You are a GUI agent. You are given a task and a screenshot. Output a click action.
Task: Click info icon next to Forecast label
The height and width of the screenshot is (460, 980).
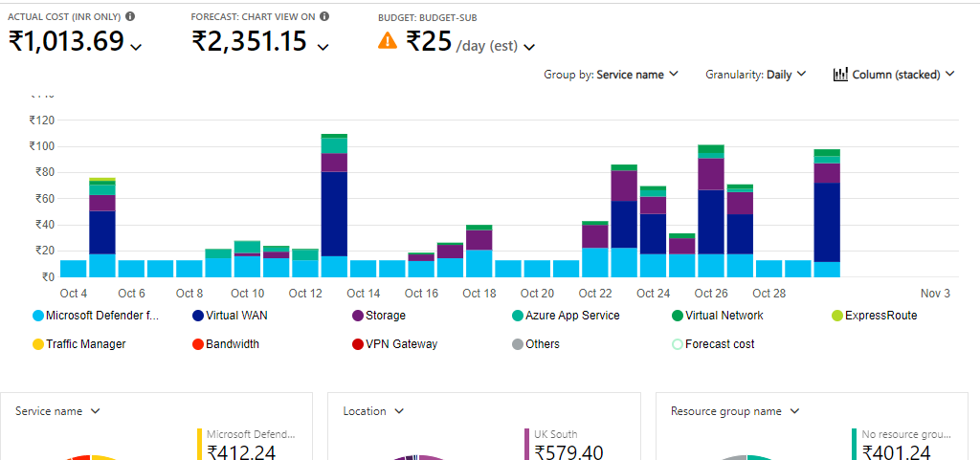click(324, 17)
